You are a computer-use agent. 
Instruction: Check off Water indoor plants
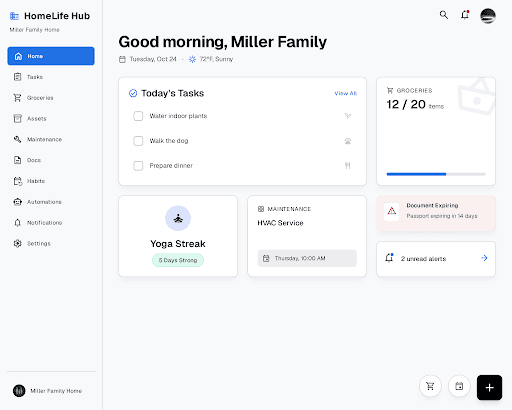coord(138,116)
